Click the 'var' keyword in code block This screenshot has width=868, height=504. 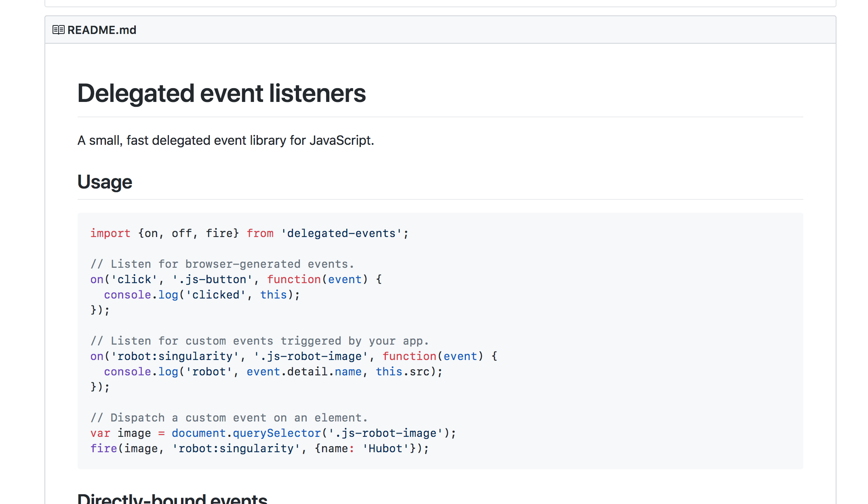pos(100,433)
